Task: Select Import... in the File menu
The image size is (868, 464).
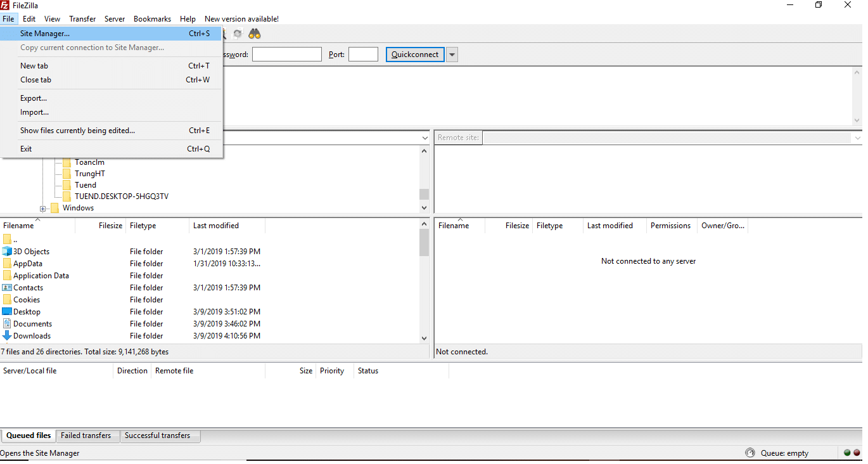Action: [111, 112]
